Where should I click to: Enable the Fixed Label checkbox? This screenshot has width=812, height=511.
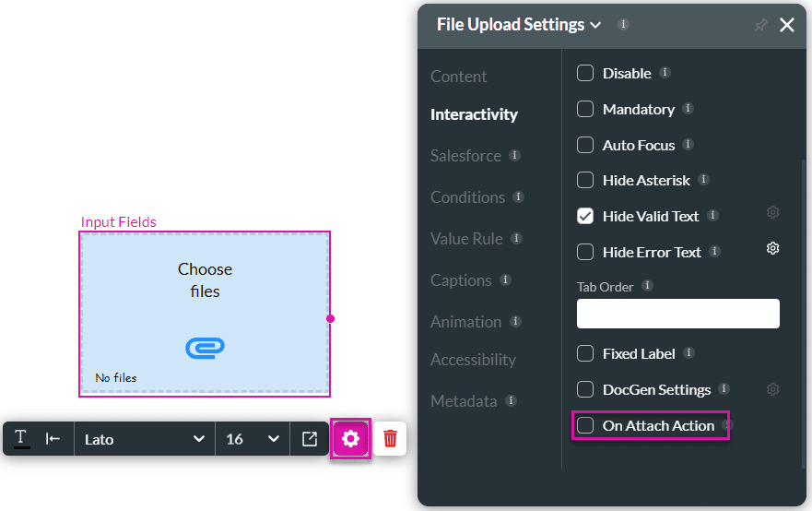coord(585,353)
